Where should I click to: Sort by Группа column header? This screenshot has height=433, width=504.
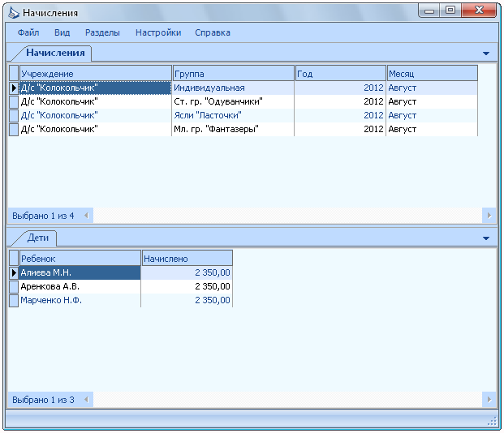click(234, 74)
